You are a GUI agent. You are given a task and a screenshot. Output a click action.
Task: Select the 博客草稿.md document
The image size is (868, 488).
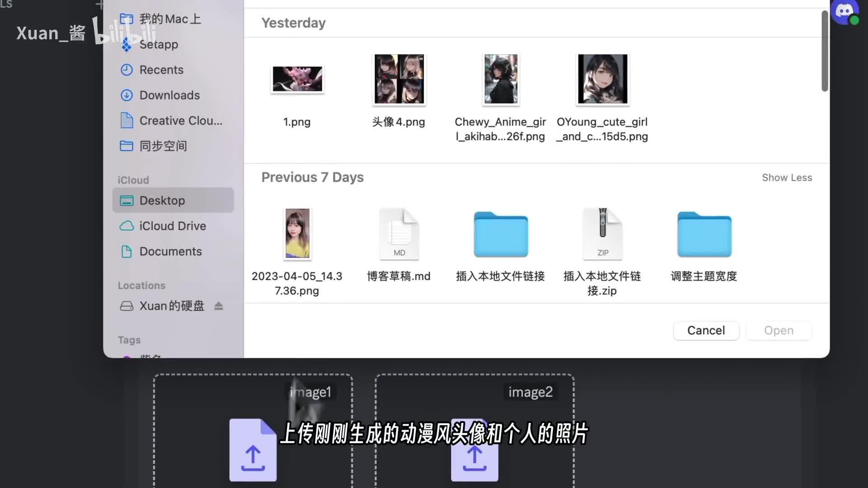pyautogui.click(x=399, y=235)
